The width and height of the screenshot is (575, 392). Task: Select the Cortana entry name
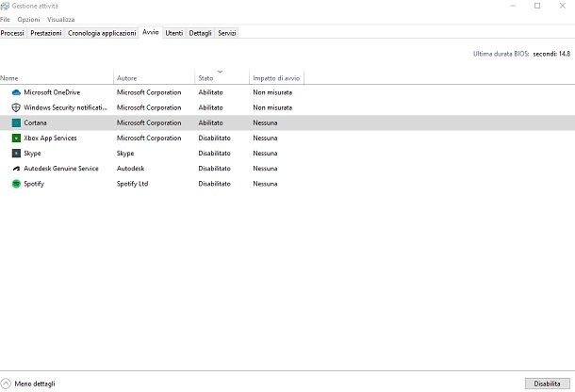click(35, 122)
